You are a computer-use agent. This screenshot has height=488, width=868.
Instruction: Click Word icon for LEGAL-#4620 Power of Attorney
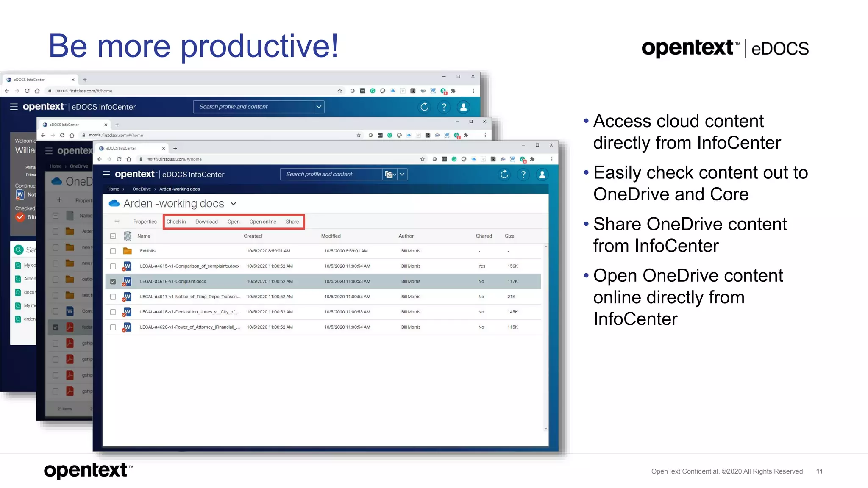pyautogui.click(x=127, y=327)
